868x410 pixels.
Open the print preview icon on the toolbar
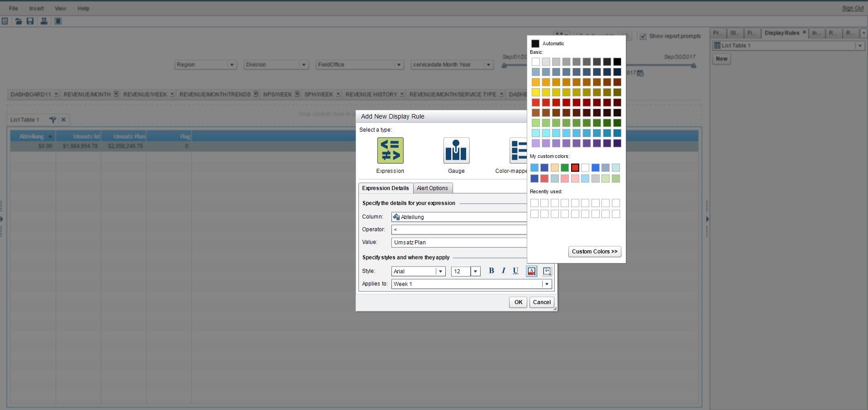click(44, 21)
